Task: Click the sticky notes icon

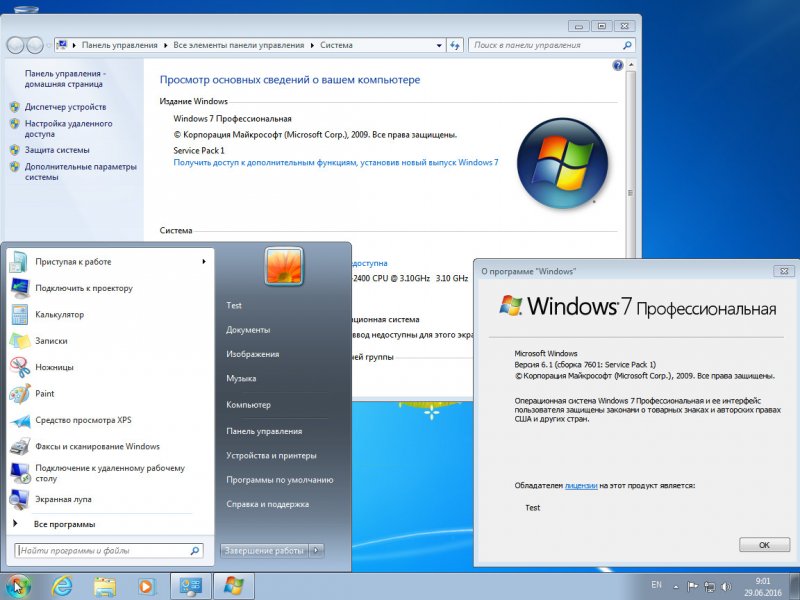Action: click(19, 341)
